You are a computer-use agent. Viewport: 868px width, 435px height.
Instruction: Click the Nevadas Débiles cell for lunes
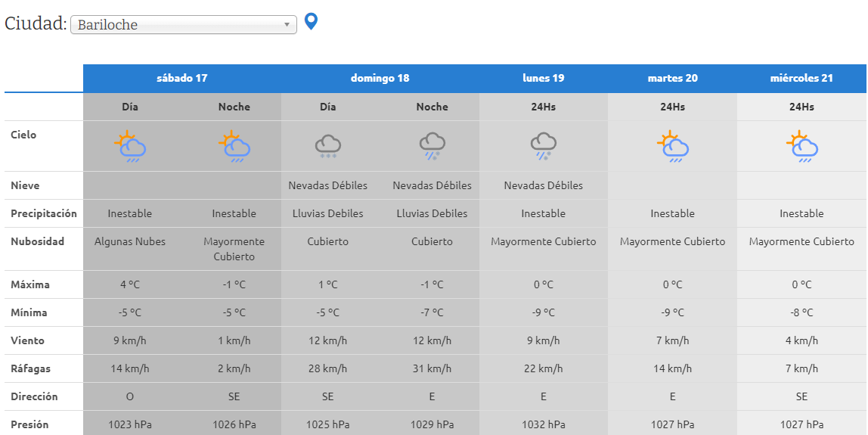pyautogui.click(x=543, y=185)
